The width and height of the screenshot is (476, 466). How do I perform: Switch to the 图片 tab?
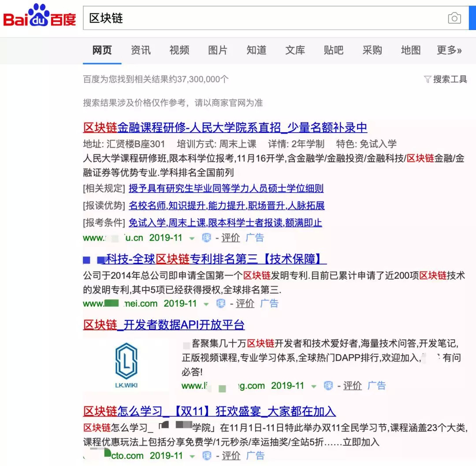coord(218,50)
